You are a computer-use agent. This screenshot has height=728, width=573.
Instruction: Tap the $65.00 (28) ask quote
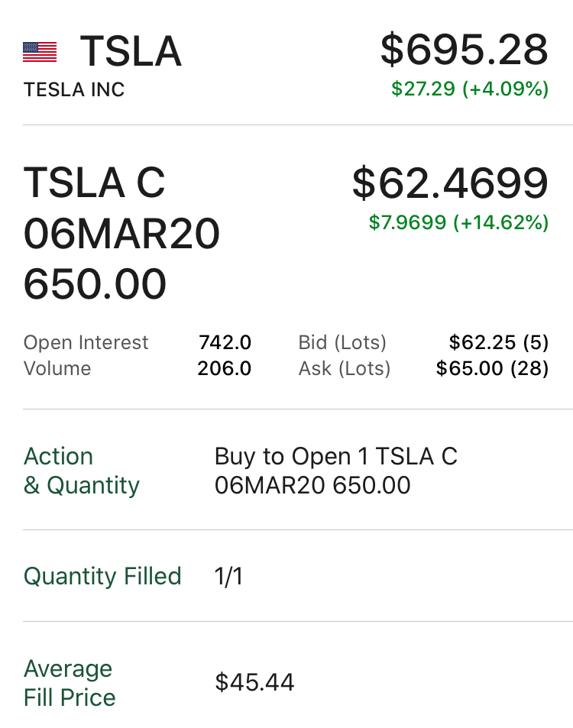pos(492,368)
